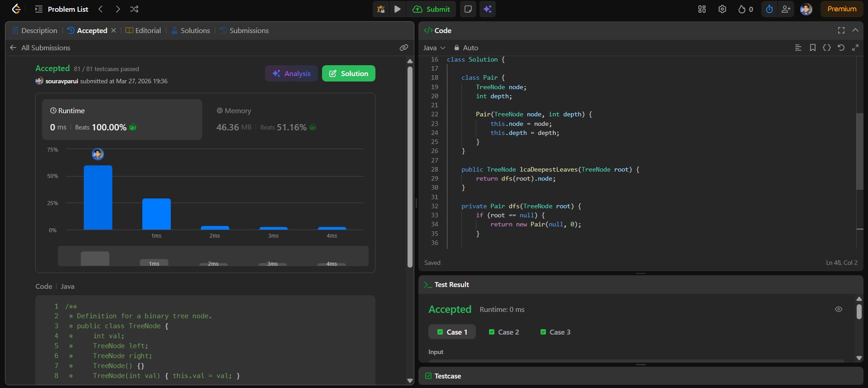Start the timer clock icon
The width and height of the screenshot is (868, 388).
coord(769,9)
